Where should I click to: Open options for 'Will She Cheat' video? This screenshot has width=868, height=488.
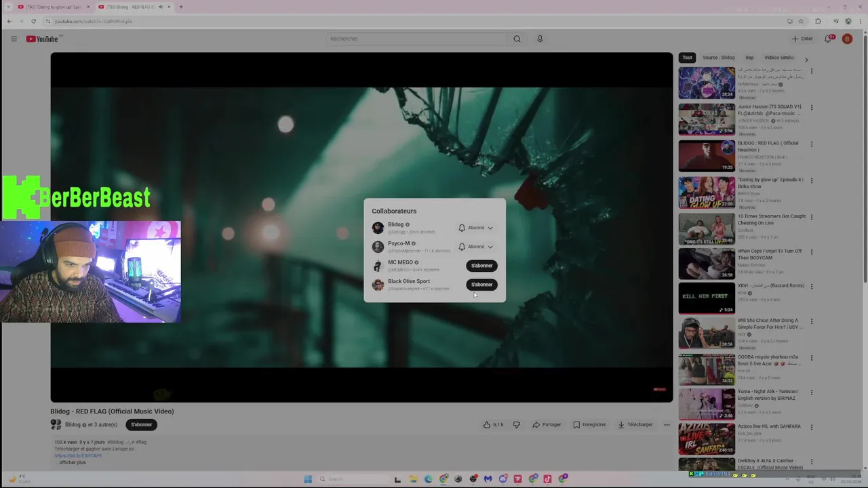point(812,322)
